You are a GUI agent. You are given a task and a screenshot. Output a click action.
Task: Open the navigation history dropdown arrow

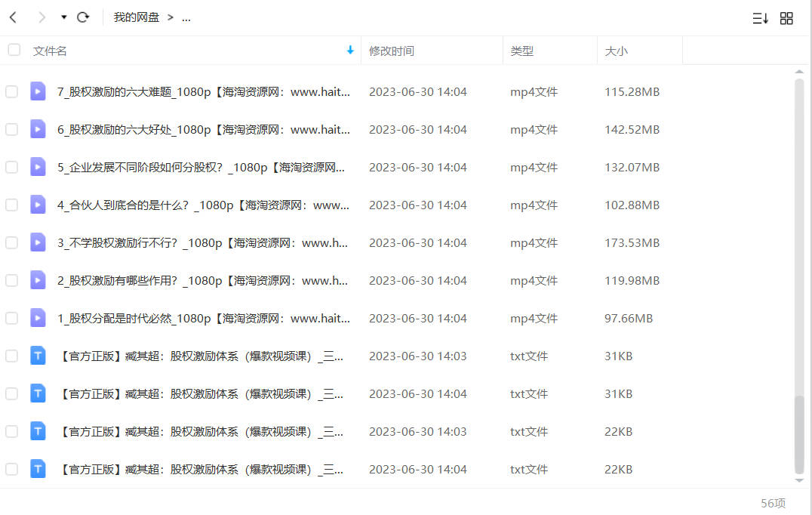pos(63,17)
